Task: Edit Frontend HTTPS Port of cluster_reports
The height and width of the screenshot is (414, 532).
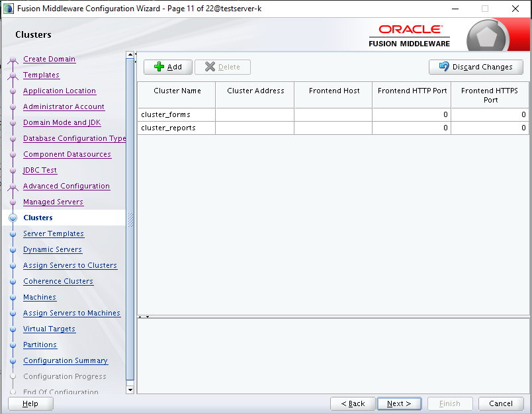Action: pyautogui.click(x=490, y=128)
